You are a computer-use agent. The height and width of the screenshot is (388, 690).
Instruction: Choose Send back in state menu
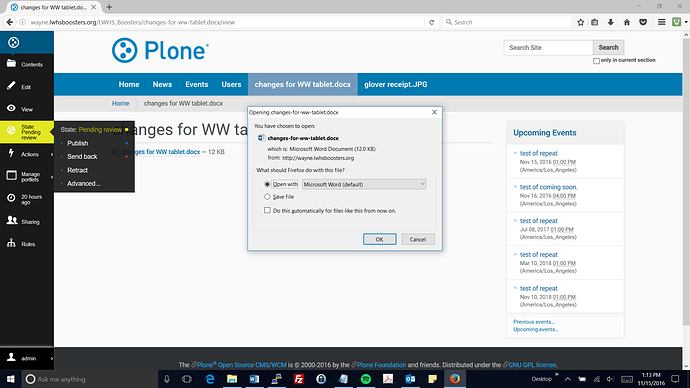[82, 156]
